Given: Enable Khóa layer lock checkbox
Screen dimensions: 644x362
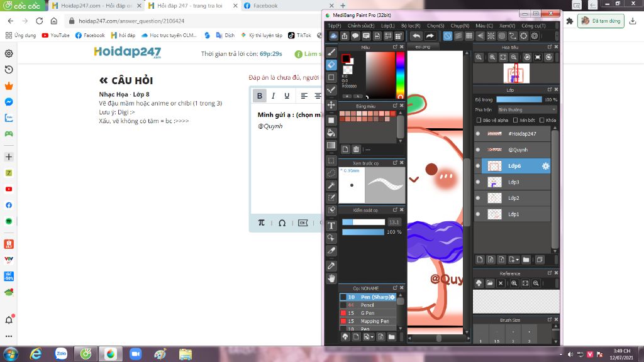Looking at the screenshot, I should point(542,120).
